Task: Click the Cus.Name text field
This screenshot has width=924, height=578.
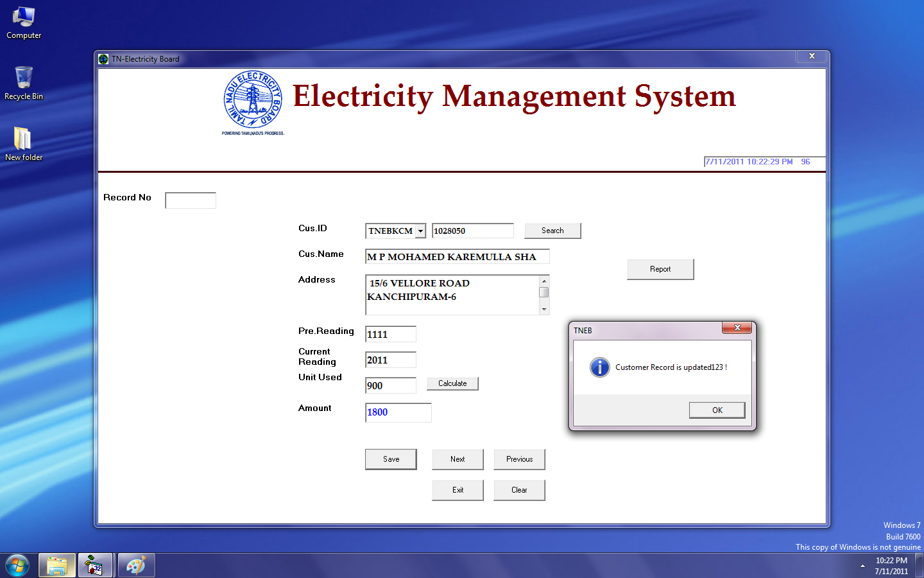Action: [x=458, y=256]
